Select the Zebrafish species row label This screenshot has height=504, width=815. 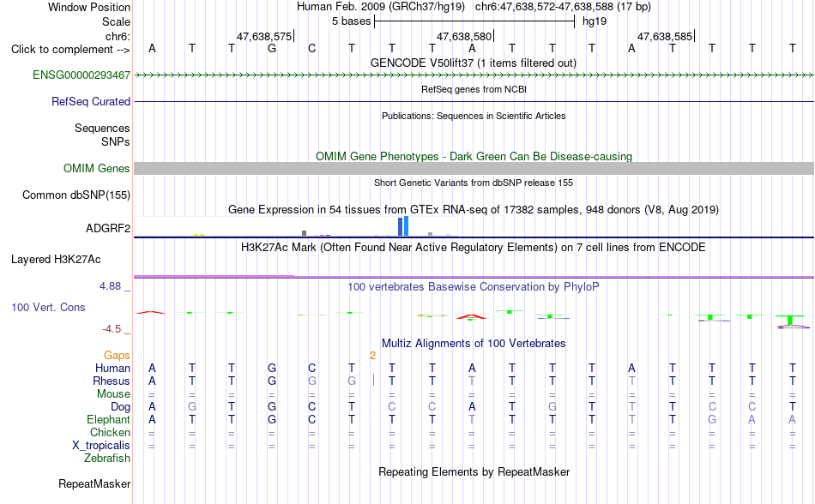[x=107, y=459]
